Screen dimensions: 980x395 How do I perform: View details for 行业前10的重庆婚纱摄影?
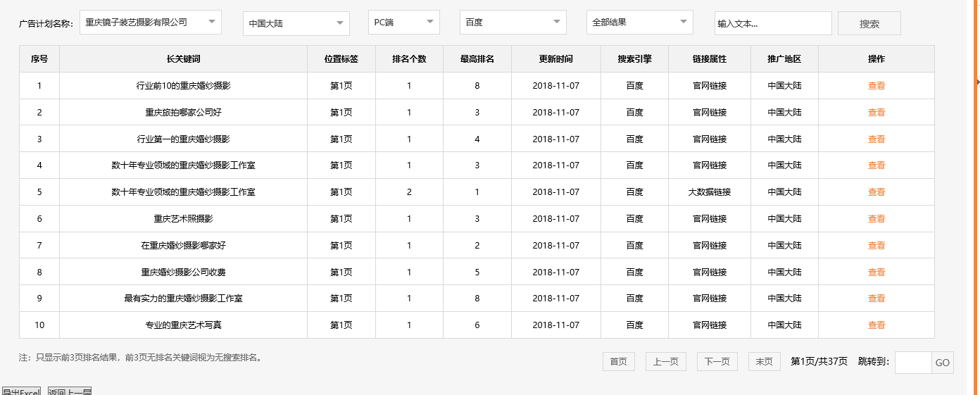[877, 86]
